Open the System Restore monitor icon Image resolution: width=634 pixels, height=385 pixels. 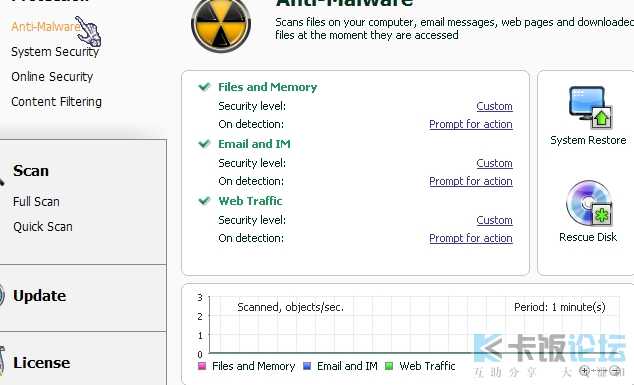click(590, 107)
